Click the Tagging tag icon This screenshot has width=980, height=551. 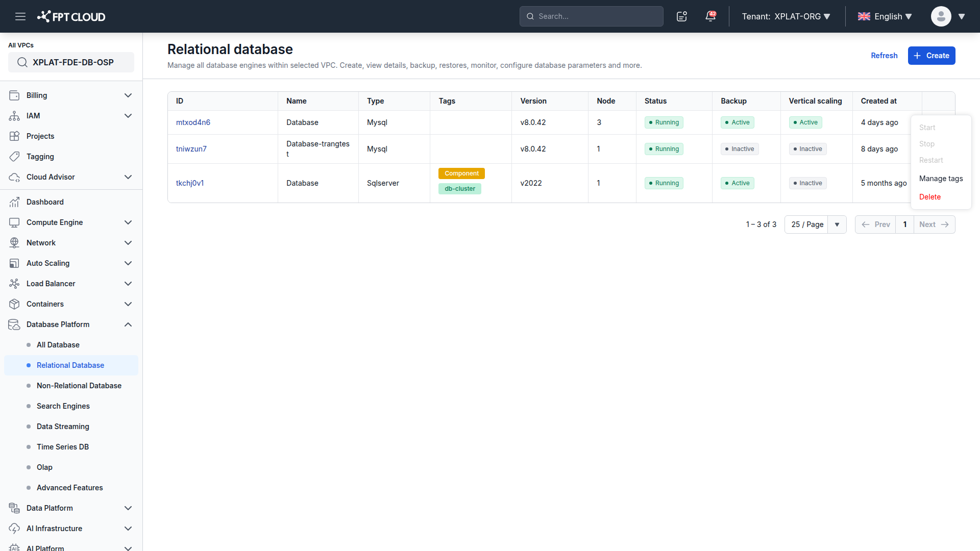14,157
